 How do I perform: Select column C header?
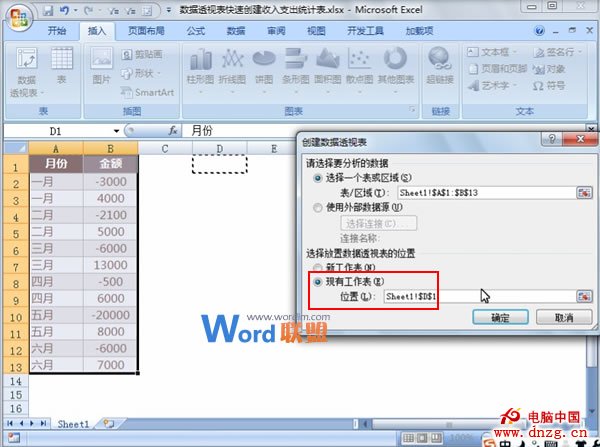(165, 148)
